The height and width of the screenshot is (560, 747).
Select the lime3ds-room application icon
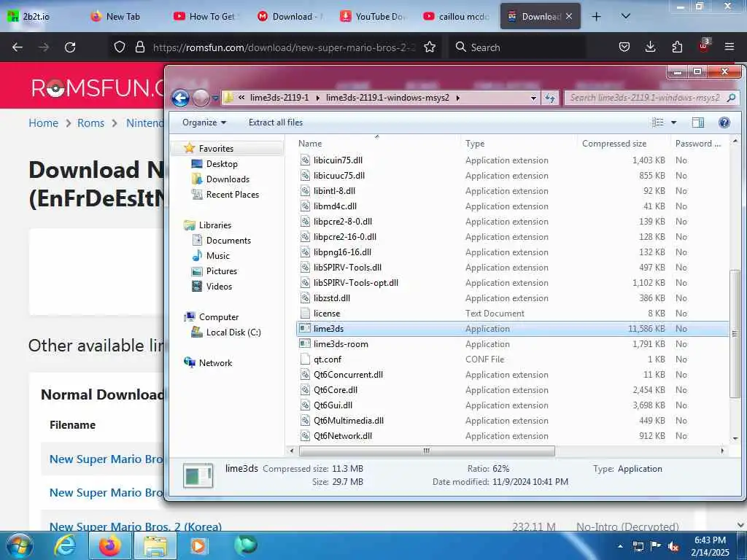click(305, 344)
